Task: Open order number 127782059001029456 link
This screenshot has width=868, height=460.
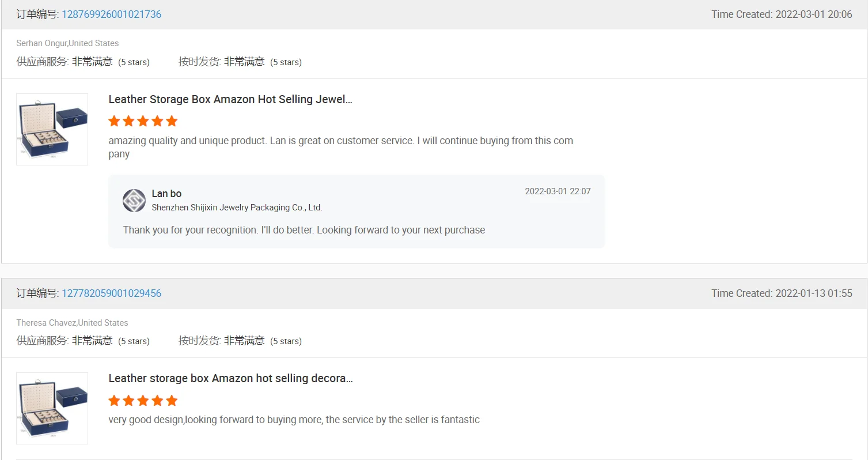Action: coord(111,293)
